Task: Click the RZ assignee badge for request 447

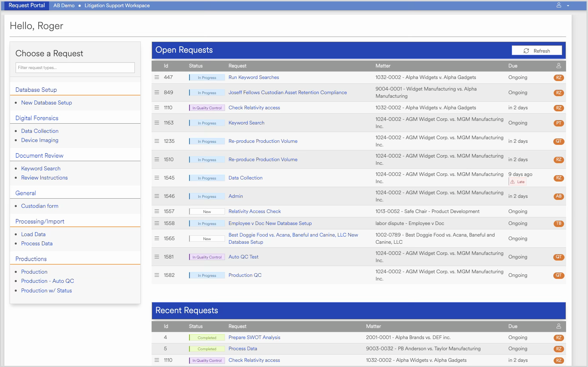Action: tap(558, 78)
